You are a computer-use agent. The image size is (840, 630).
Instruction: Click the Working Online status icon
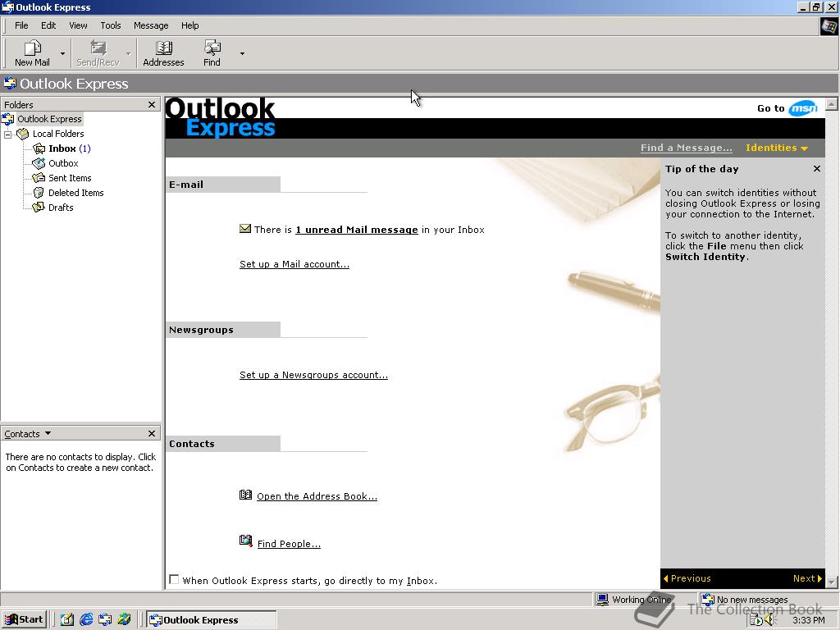pyautogui.click(x=603, y=599)
